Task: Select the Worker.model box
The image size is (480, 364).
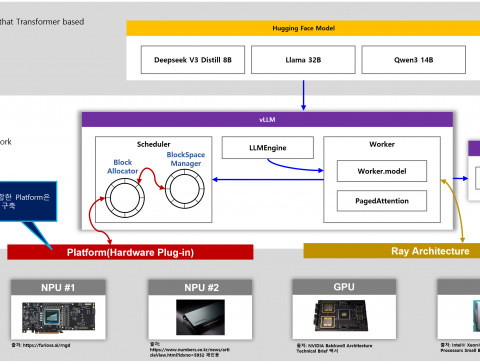Action: tap(382, 171)
